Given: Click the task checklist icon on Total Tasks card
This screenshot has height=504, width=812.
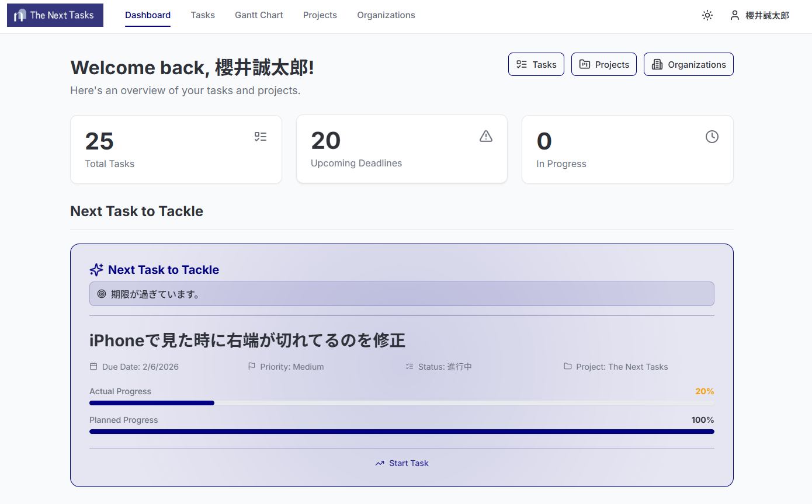Looking at the screenshot, I should click(x=261, y=136).
